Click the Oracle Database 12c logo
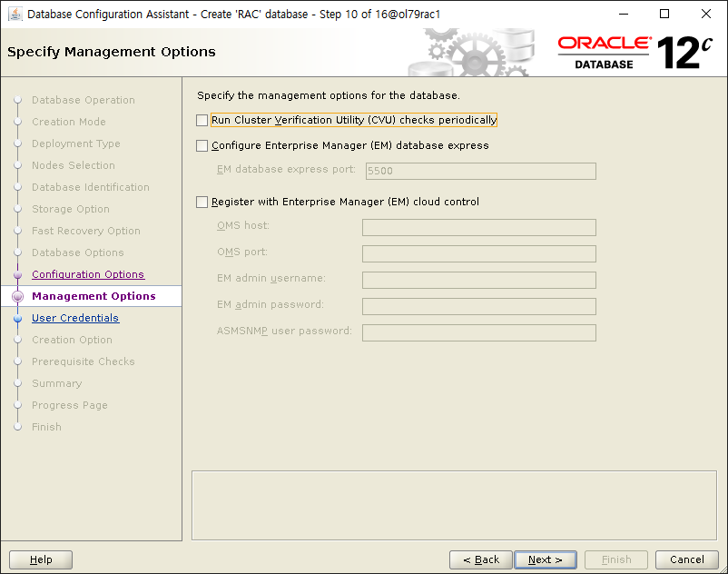The height and width of the screenshot is (574, 728). 635,53
